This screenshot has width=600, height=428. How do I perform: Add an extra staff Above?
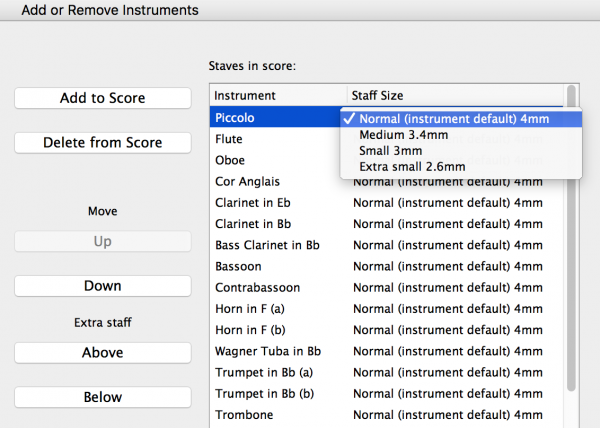103,352
